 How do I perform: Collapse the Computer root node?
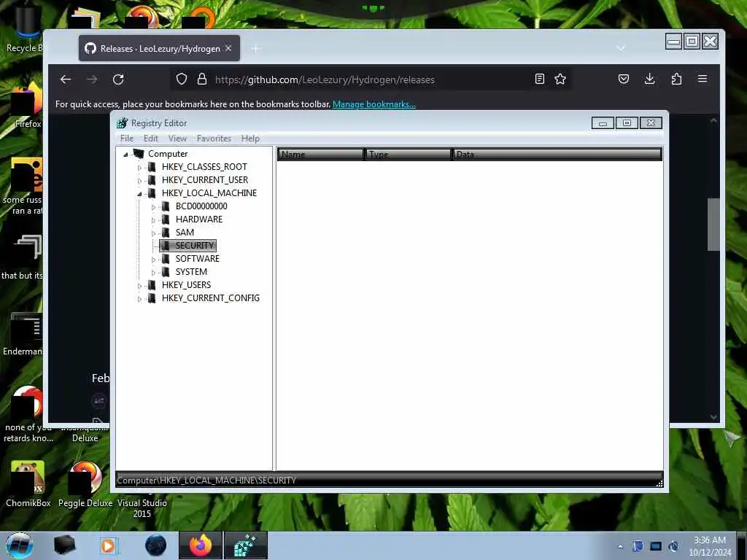(125, 155)
